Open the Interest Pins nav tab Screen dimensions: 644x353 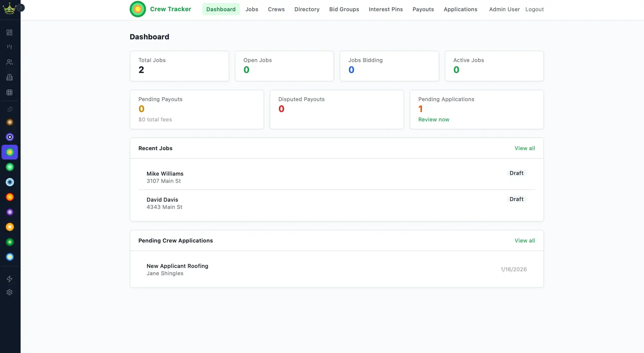pyautogui.click(x=385, y=9)
